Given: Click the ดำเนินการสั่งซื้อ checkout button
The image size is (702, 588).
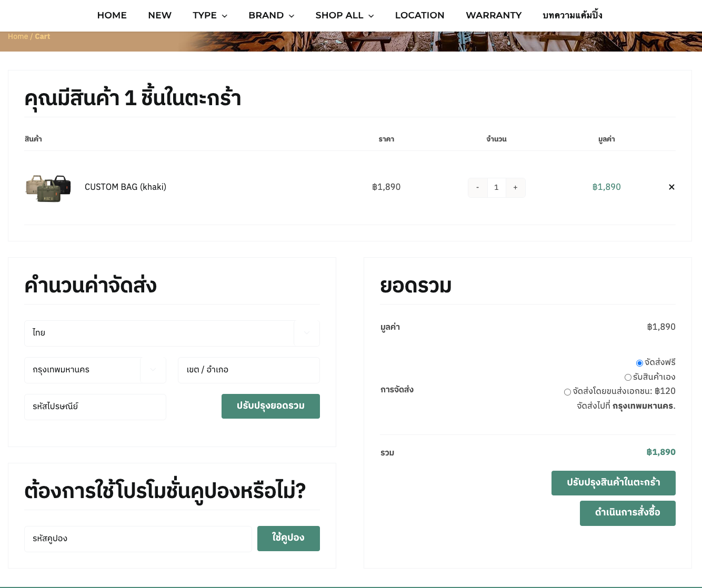Looking at the screenshot, I should pyautogui.click(x=627, y=513).
